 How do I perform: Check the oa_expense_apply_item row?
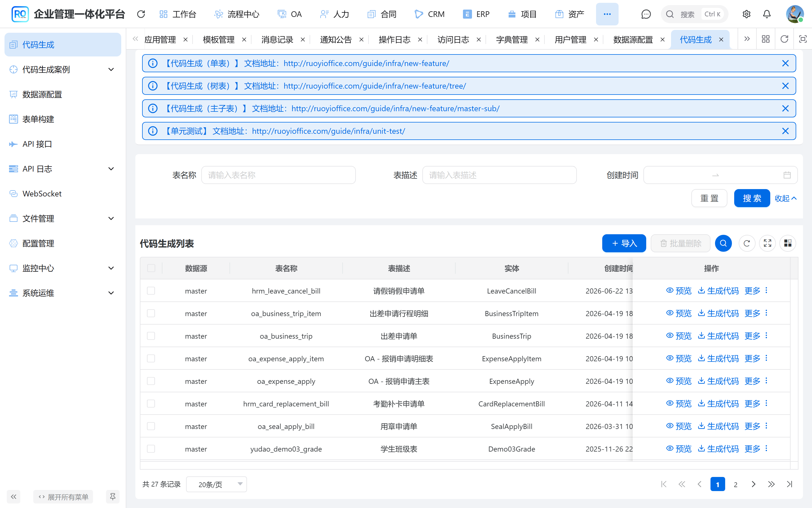151,358
